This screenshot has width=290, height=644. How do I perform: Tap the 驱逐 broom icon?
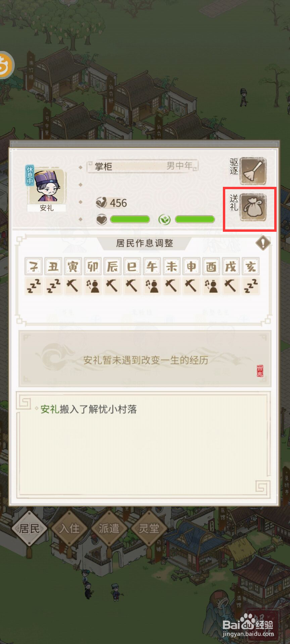coord(253,171)
